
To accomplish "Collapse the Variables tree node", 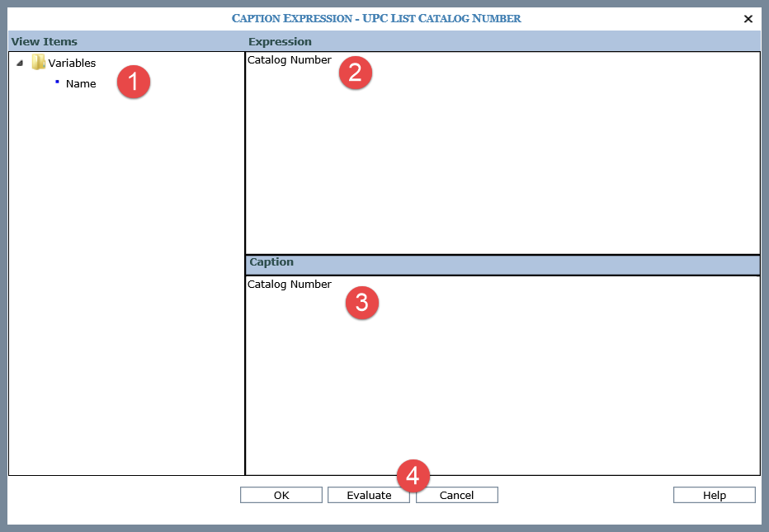I will tap(20, 64).
